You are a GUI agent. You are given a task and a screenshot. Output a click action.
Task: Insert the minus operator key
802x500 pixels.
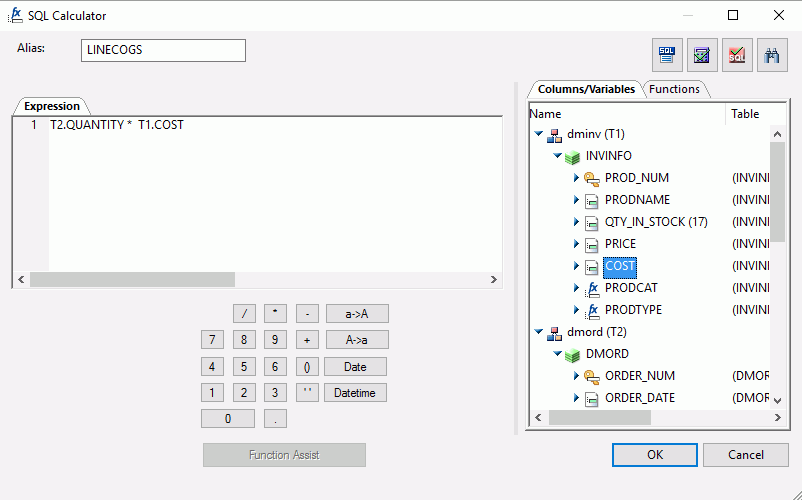(307, 314)
